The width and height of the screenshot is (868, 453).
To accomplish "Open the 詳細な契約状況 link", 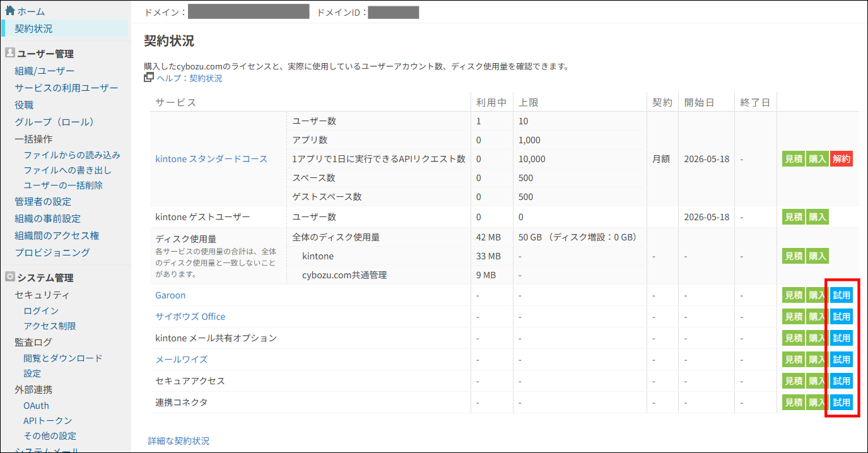I will [179, 441].
